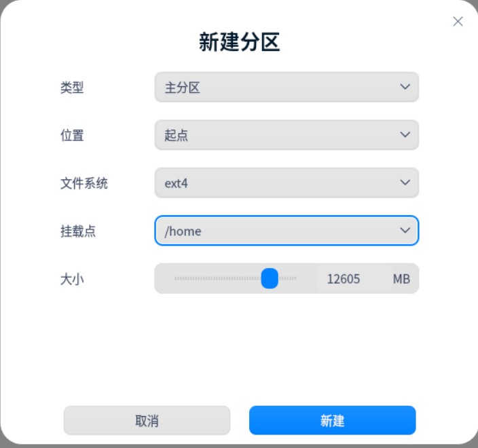Close the 新建分区 dialog with the X

coord(458,21)
